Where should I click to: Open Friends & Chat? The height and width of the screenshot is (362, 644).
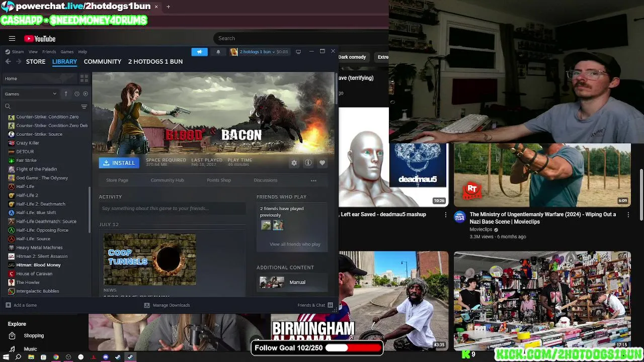tap(315, 305)
